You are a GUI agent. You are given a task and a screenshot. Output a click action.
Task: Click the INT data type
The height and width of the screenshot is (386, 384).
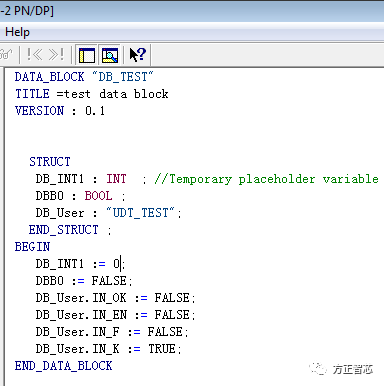[116, 179]
